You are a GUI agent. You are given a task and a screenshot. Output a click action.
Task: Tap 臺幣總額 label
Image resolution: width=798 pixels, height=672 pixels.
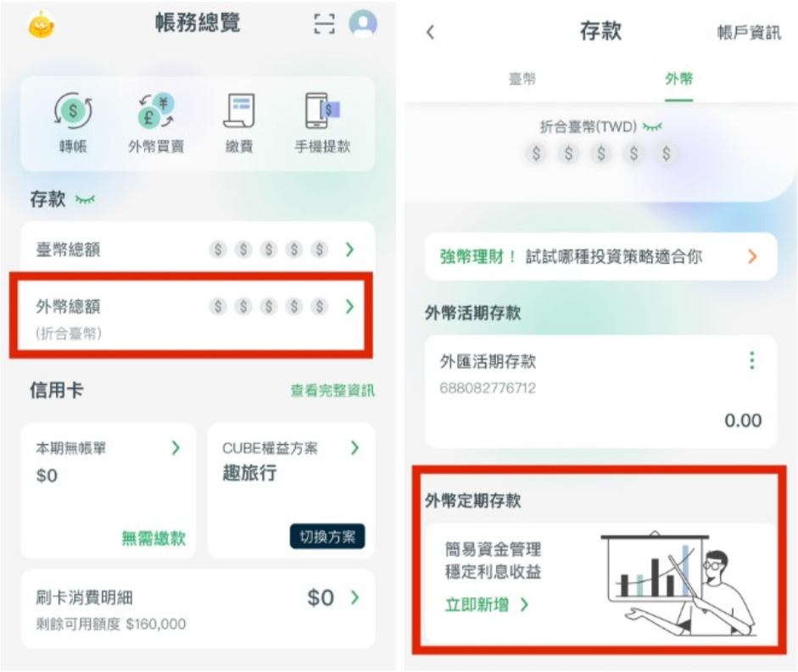(x=68, y=249)
